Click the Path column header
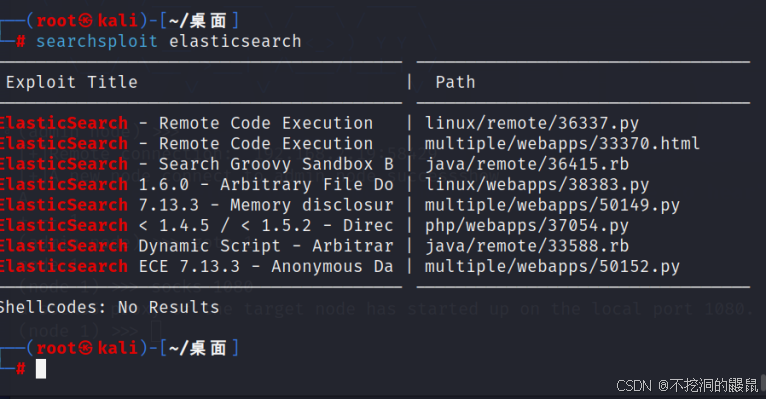This screenshot has height=400, width=766. (455, 82)
